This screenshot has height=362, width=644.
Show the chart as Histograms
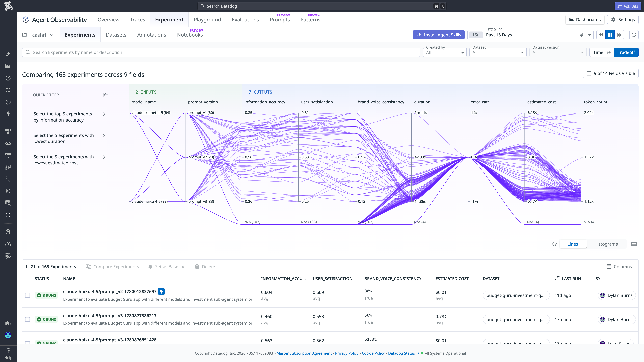(606, 244)
